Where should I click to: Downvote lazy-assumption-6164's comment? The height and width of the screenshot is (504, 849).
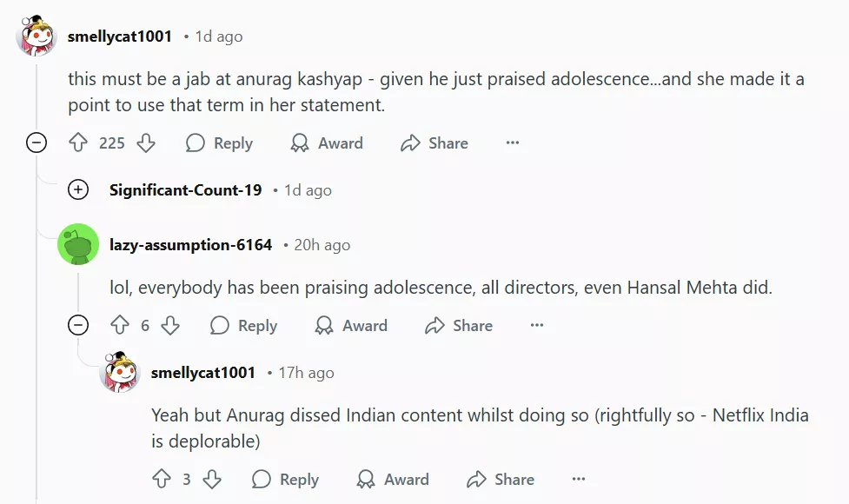[x=170, y=326]
